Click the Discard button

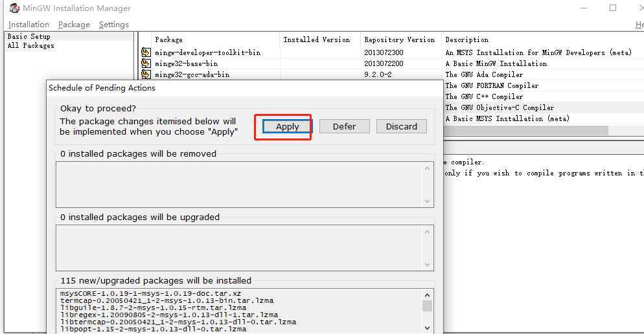coord(401,126)
